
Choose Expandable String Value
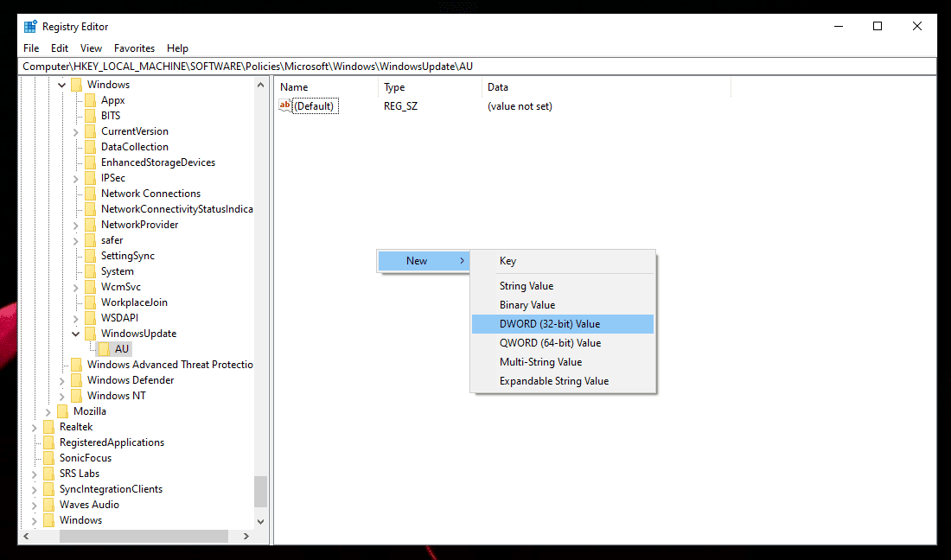click(x=563, y=381)
